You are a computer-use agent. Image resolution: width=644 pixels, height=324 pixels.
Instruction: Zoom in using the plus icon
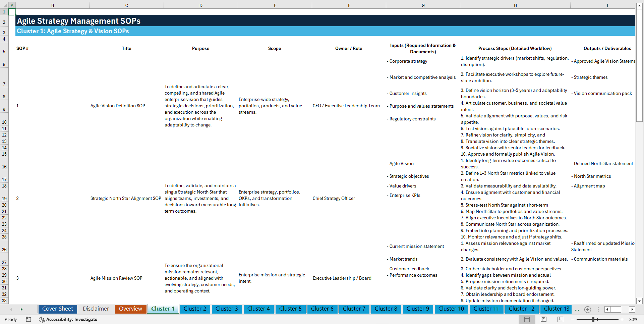(622, 319)
